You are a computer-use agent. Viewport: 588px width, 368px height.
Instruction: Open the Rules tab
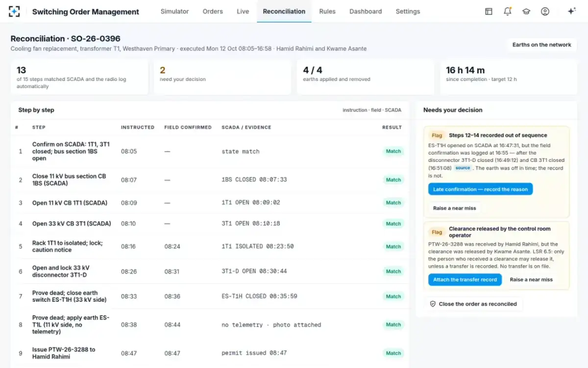[327, 11]
